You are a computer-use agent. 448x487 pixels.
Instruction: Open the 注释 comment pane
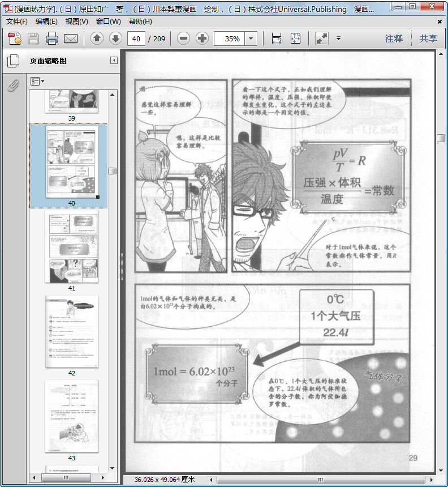tap(394, 39)
